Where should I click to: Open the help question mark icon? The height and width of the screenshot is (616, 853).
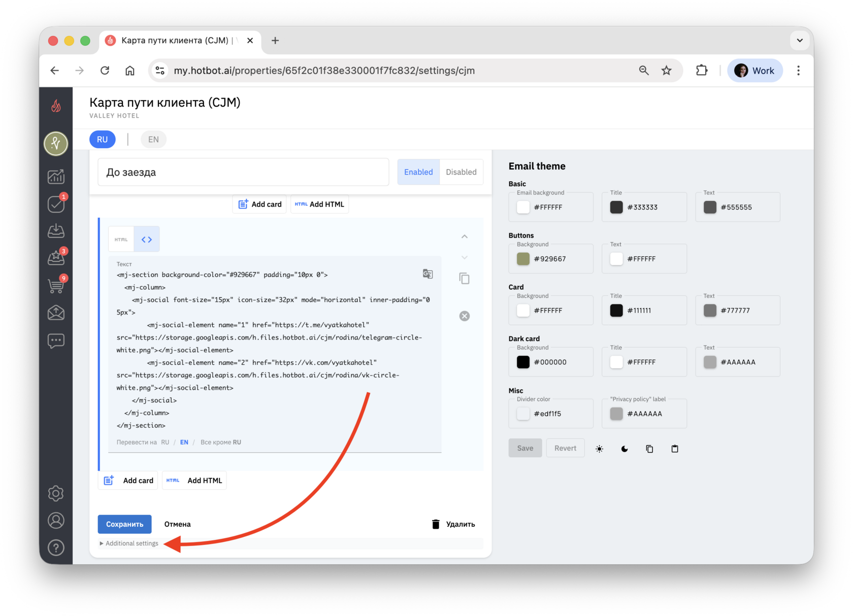(56, 547)
